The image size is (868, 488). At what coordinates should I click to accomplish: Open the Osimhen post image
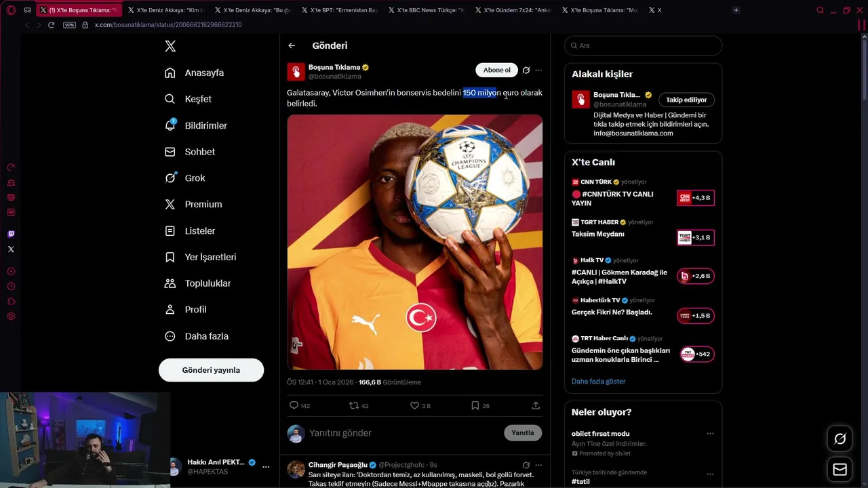[414, 242]
